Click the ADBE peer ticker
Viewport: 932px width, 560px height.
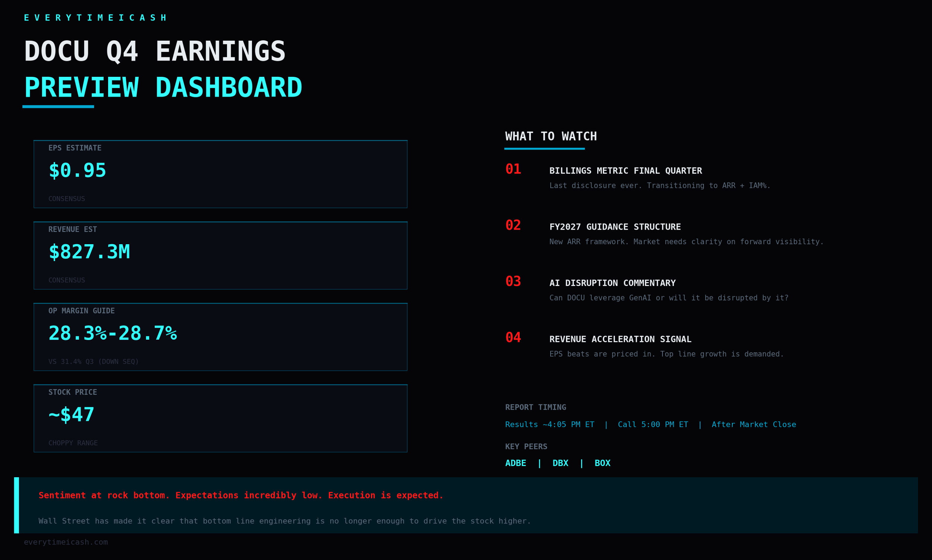pyautogui.click(x=516, y=463)
